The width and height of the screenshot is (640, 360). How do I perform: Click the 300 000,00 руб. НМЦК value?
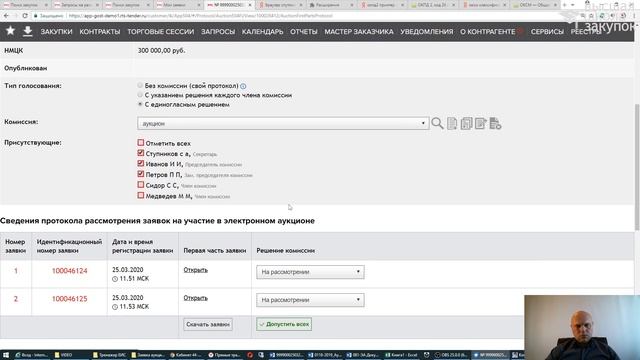(161, 51)
